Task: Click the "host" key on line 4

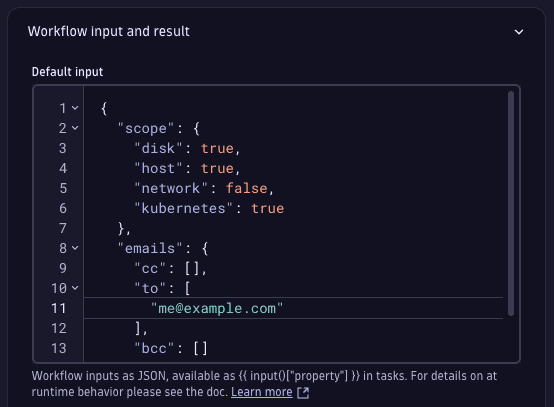Action: [158, 169]
